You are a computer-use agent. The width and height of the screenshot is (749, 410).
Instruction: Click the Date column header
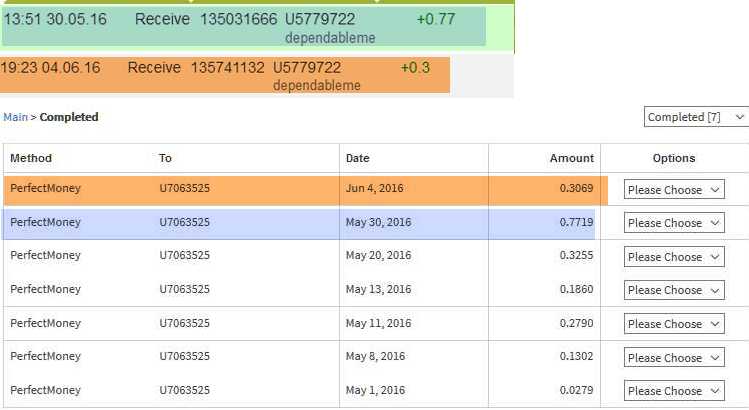(358, 158)
